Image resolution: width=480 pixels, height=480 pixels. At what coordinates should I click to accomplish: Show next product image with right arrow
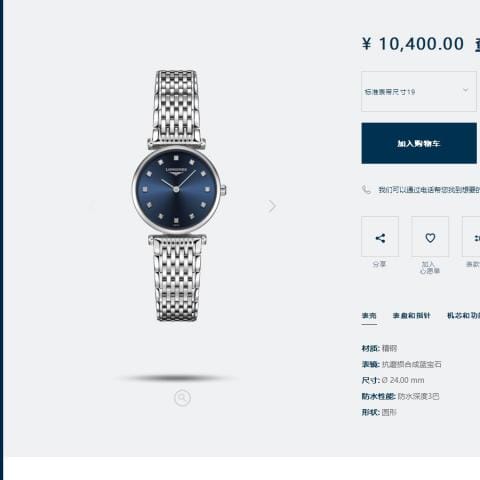click(272, 206)
